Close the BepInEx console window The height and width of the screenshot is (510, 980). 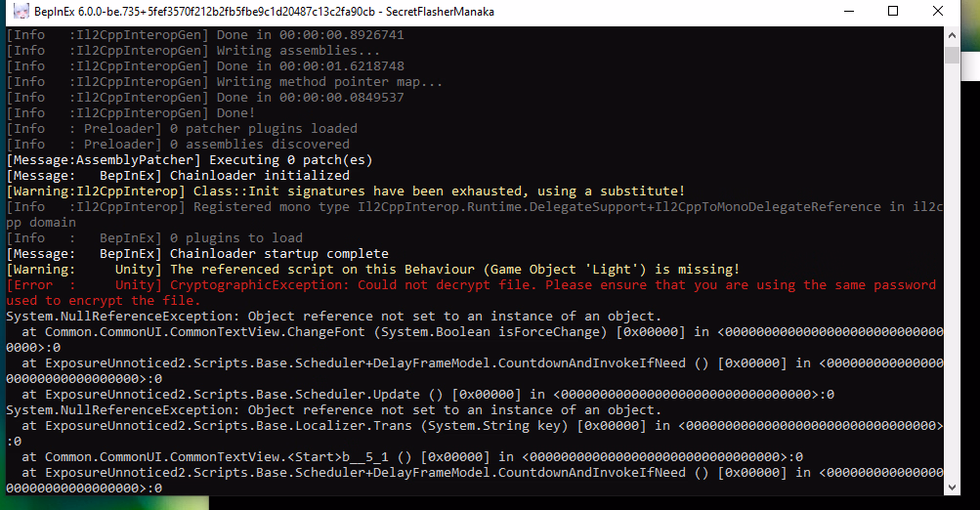[x=938, y=12]
